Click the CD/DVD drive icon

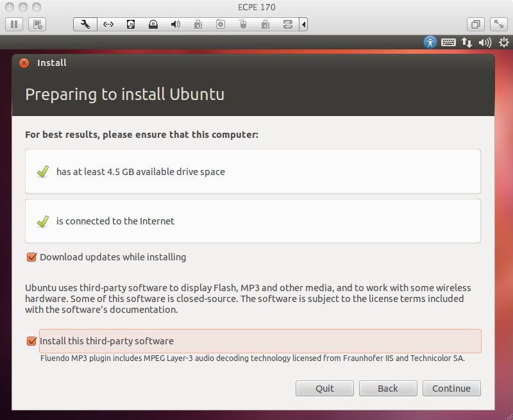point(153,24)
